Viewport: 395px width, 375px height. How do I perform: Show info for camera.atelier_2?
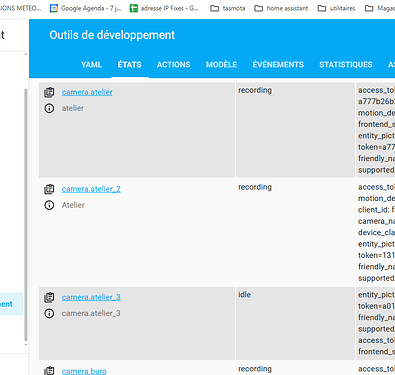coord(49,205)
